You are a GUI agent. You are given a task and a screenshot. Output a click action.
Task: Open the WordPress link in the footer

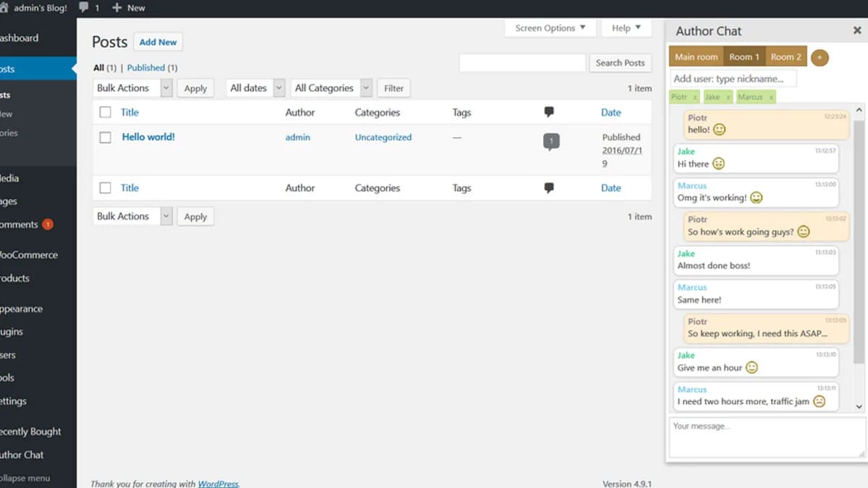pos(218,484)
